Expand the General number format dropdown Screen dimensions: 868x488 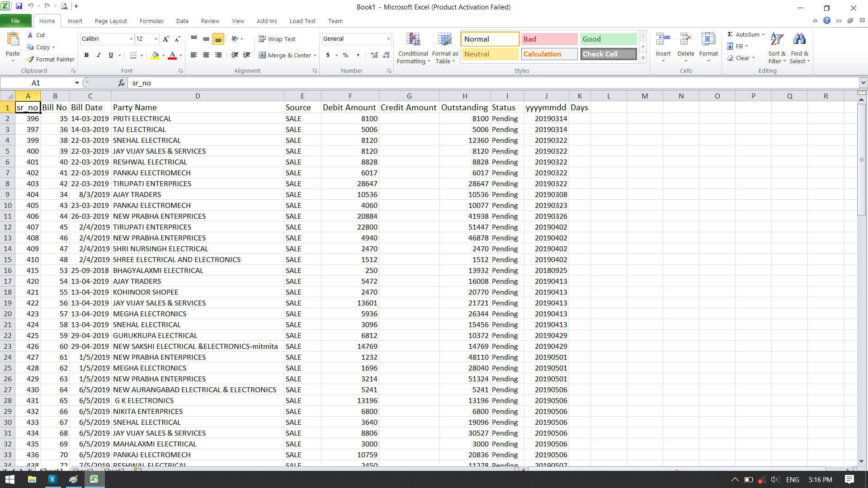click(x=388, y=39)
